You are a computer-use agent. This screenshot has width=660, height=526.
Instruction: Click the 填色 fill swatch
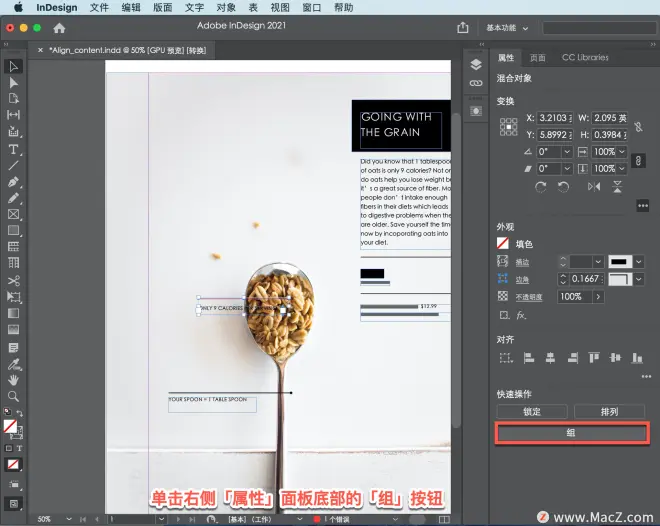click(x=503, y=244)
